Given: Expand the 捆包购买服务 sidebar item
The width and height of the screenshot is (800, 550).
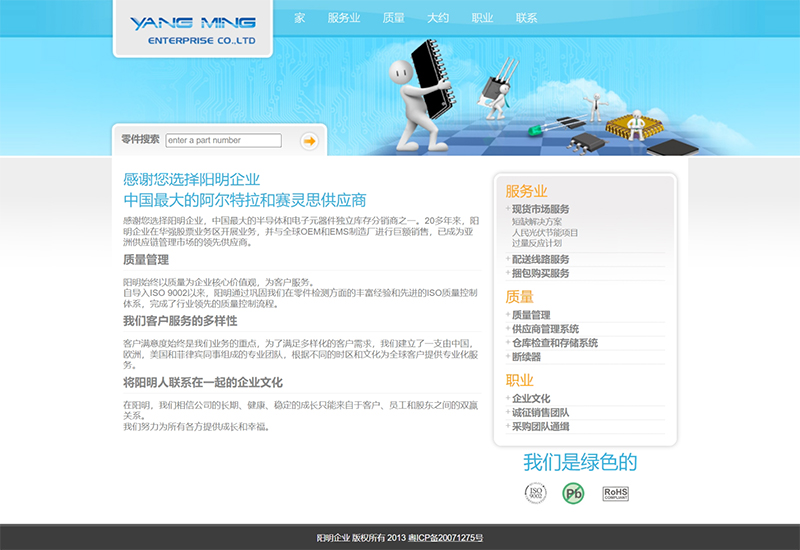Looking at the screenshot, I should [540, 273].
